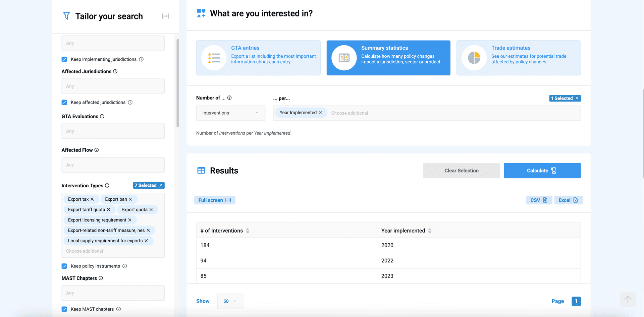Clear the 7 Selected intervention types badge
This screenshot has width=644, height=317.
click(161, 185)
